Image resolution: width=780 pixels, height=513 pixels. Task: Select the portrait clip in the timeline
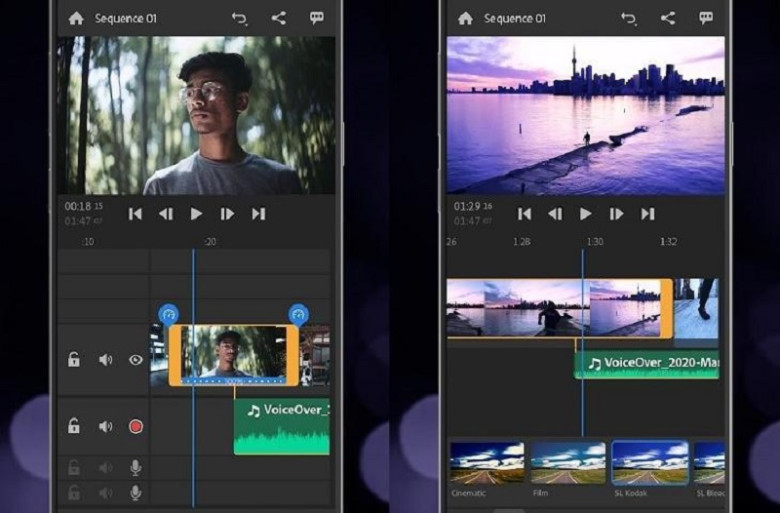pyautogui.click(x=234, y=355)
